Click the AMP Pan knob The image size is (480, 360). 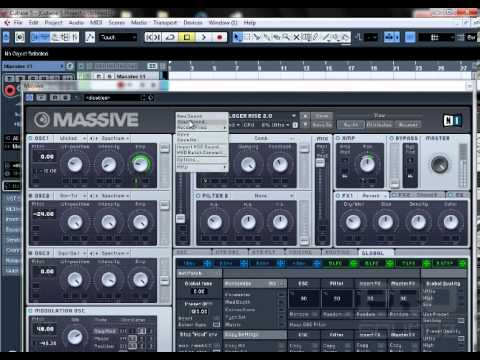click(x=367, y=164)
